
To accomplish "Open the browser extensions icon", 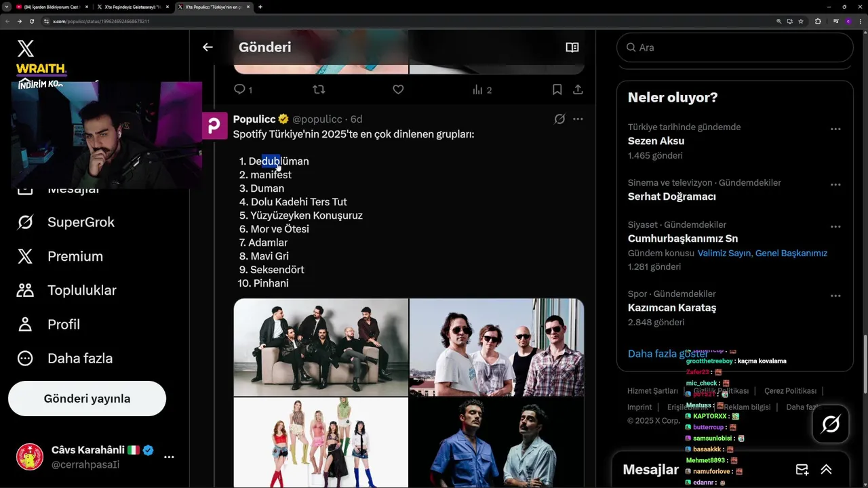I will (x=818, y=21).
